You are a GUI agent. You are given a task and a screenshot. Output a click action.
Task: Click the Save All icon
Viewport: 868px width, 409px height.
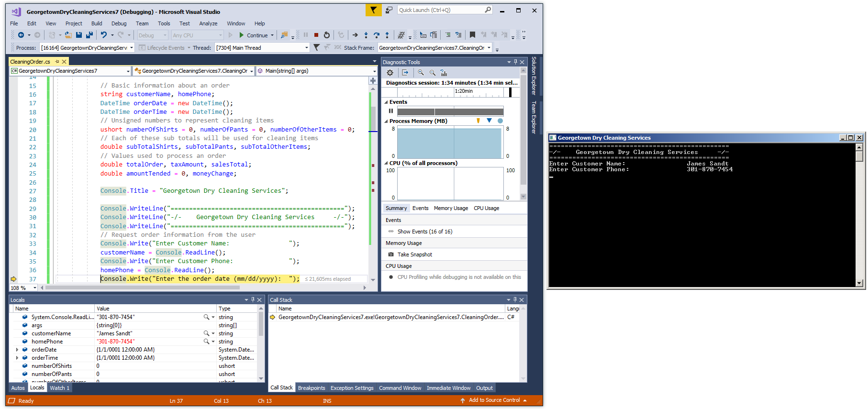[x=89, y=35]
